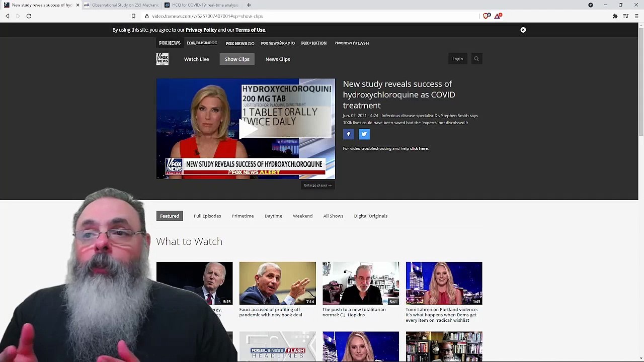Open the Fox Business Flash Headlines thumbnail

click(x=278, y=346)
